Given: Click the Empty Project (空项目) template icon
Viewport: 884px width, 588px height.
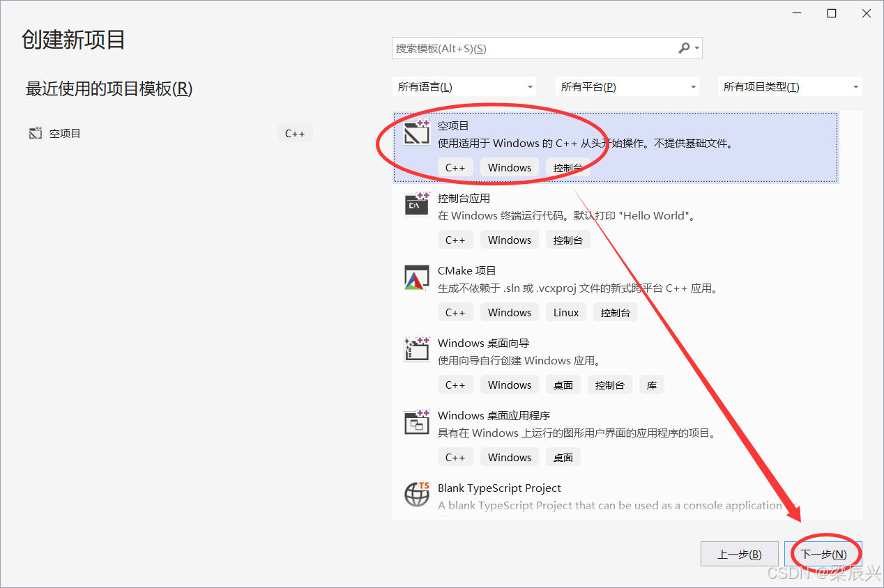Looking at the screenshot, I should 417,132.
